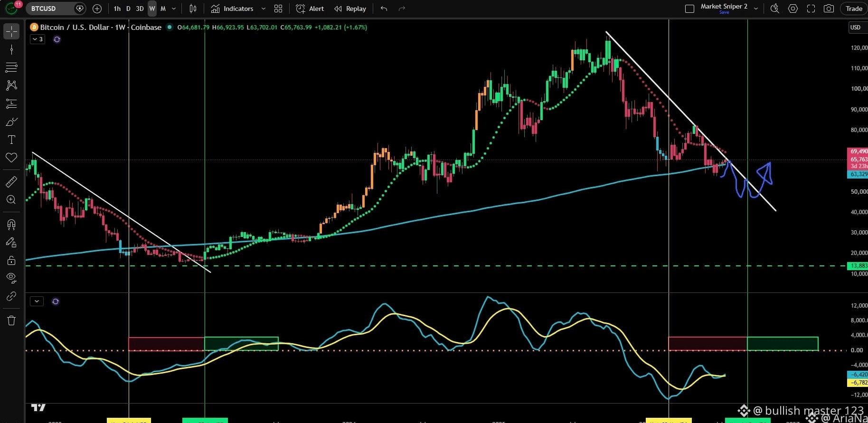
Task: Click the TradingView logo at chart bottom left
Action: [38, 407]
